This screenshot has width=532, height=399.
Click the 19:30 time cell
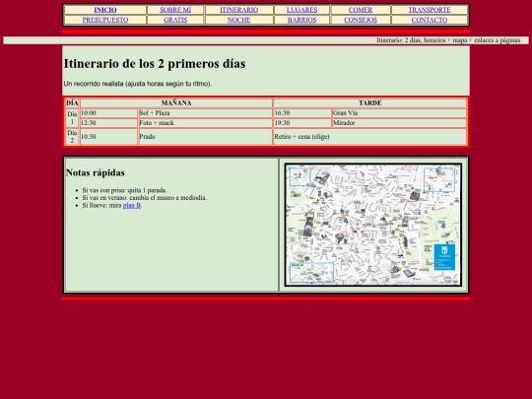click(x=302, y=123)
